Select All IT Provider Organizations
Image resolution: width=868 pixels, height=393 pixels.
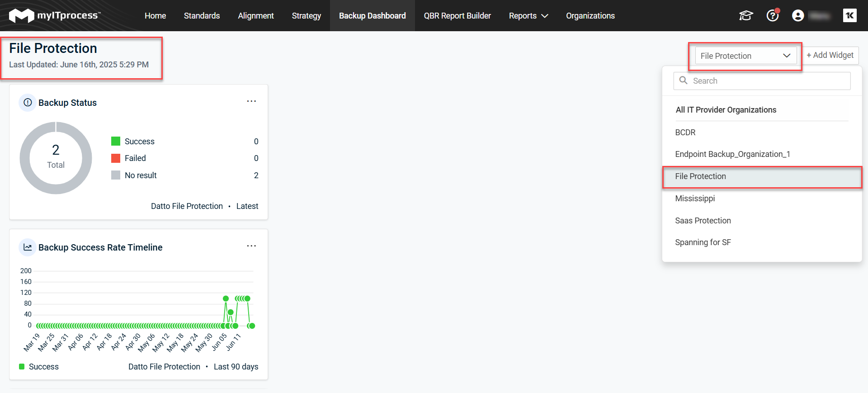(726, 110)
